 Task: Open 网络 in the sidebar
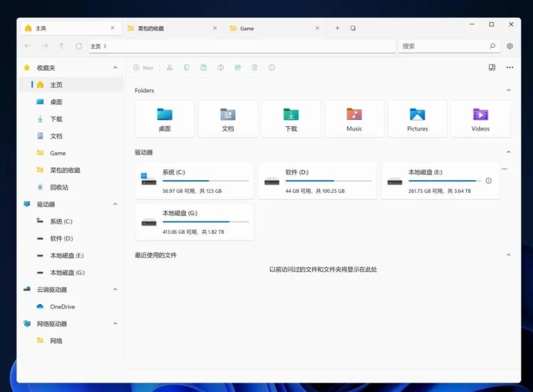pos(71,341)
